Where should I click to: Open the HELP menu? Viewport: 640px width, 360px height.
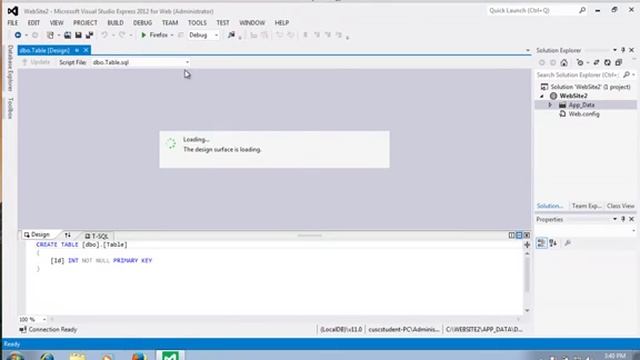click(282, 23)
